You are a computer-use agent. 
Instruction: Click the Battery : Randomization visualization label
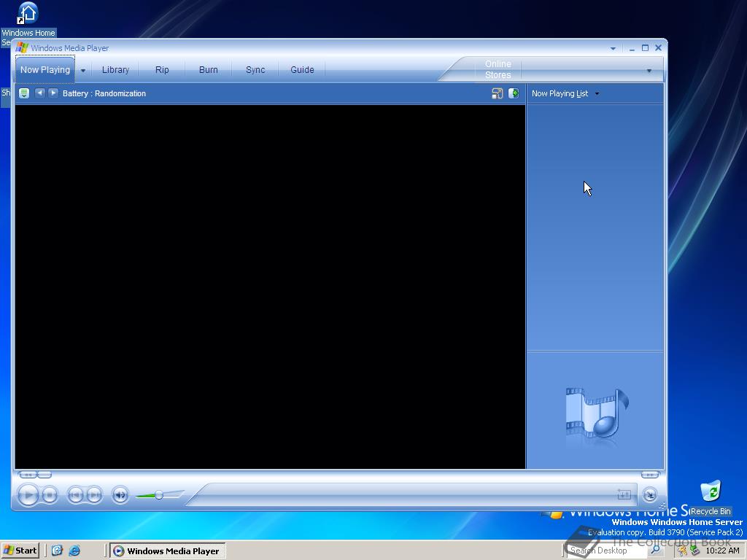104,93
